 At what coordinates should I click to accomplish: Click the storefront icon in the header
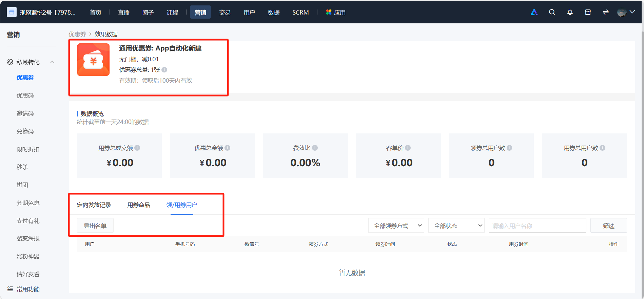tap(588, 12)
